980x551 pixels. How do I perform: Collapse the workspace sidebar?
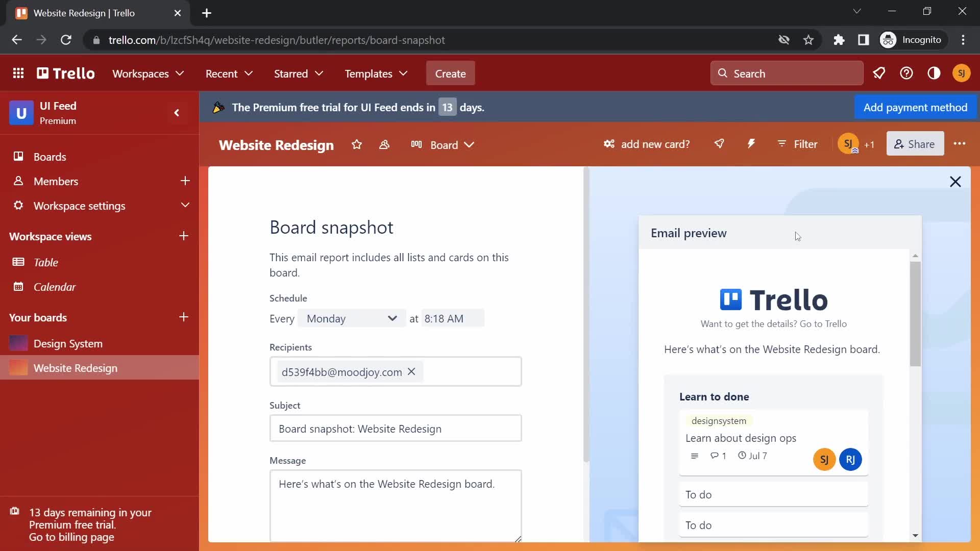[x=177, y=113]
